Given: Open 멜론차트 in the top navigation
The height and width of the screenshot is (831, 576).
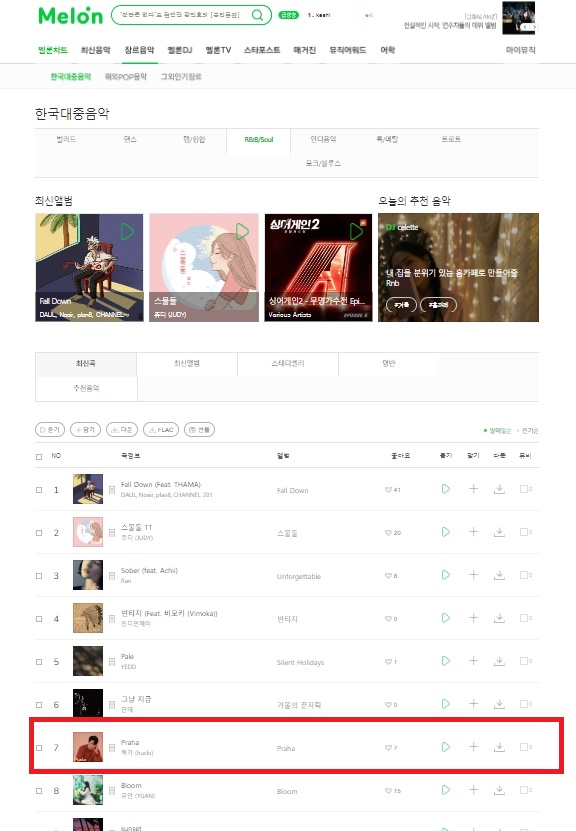Looking at the screenshot, I should point(53,50).
